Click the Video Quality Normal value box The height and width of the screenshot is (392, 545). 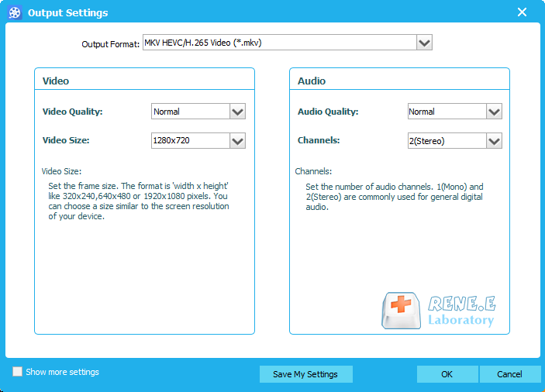(190, 112)
